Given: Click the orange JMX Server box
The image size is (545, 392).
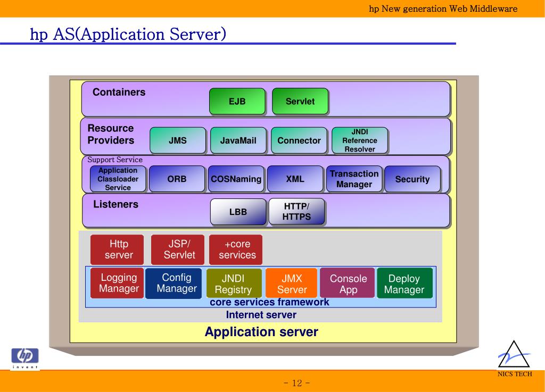Looking at the screenshot, I should pos(291,283).
